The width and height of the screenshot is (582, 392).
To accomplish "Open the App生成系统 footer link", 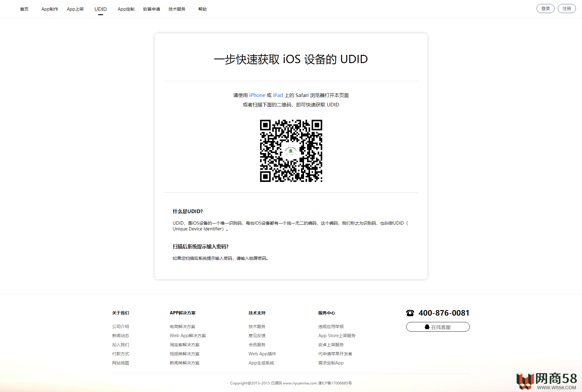I will point(261,363).
